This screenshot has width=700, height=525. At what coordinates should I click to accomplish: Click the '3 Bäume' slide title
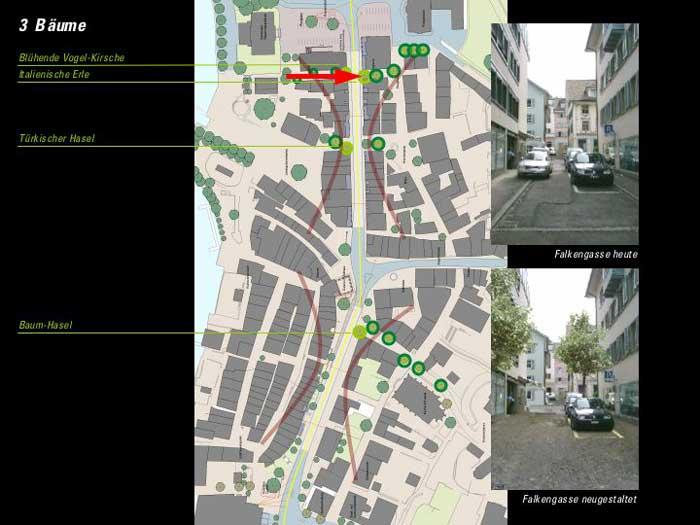coord(53,25)
